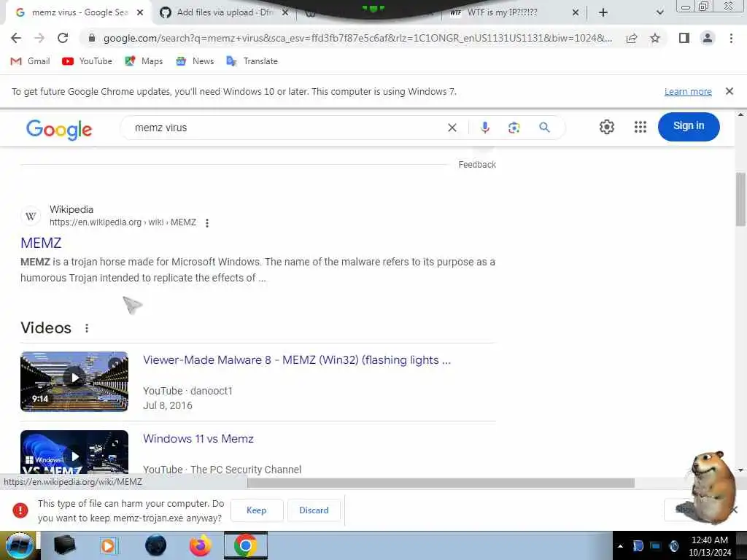Open the Maps bookmark
The height and width of the screenshot is (560, 747).
click(144, 61)
